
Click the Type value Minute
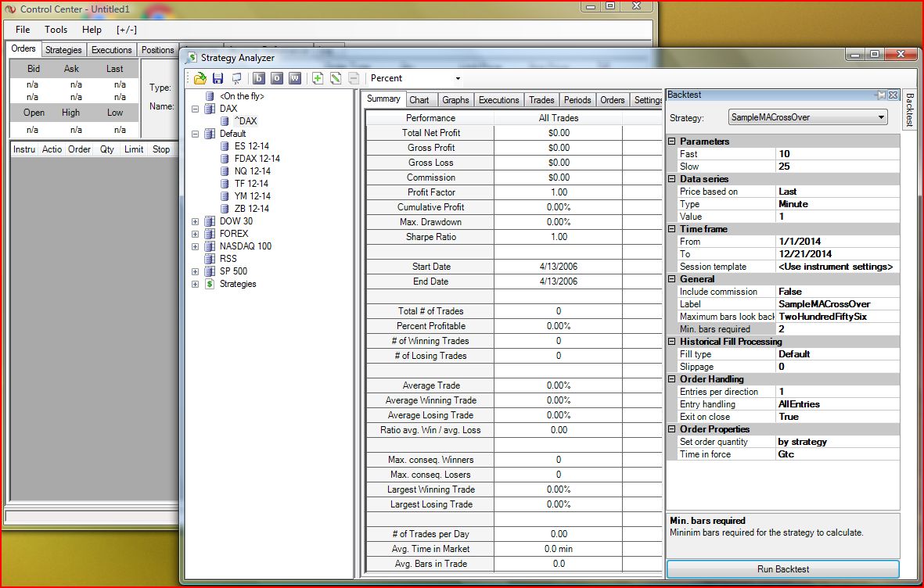click(x=838, y=204)
